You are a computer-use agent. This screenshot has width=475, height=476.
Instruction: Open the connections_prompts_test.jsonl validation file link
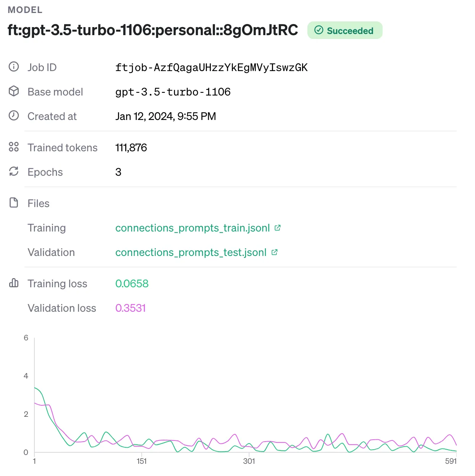tap(191, 253)
